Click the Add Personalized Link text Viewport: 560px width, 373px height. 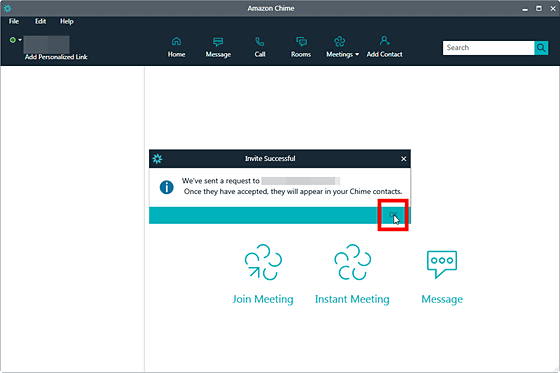pos(56,57)
